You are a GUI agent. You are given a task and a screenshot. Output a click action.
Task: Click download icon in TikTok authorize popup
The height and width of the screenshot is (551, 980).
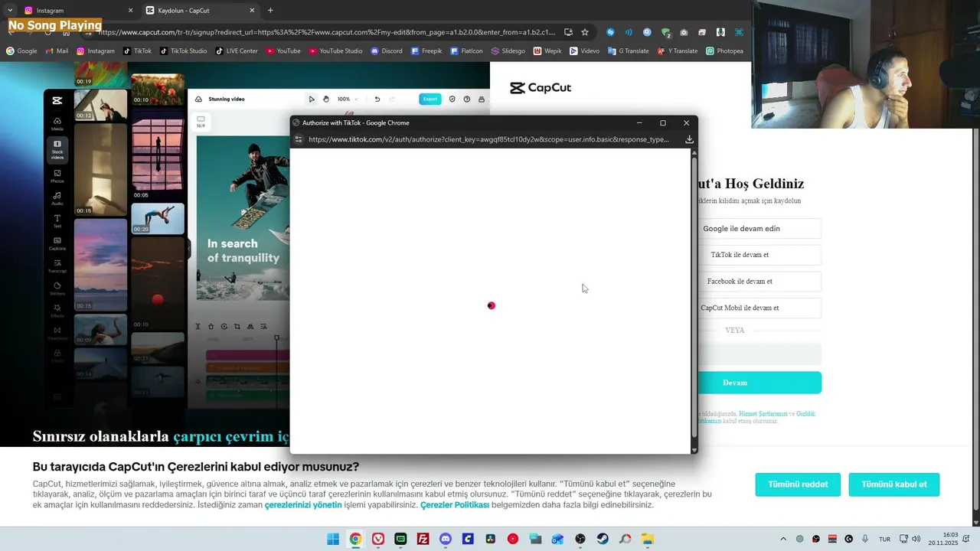tap(689, 139)
